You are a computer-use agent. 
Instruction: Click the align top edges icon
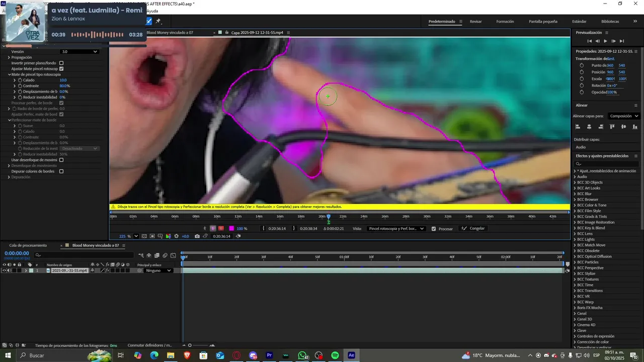[x=612, y=127]
